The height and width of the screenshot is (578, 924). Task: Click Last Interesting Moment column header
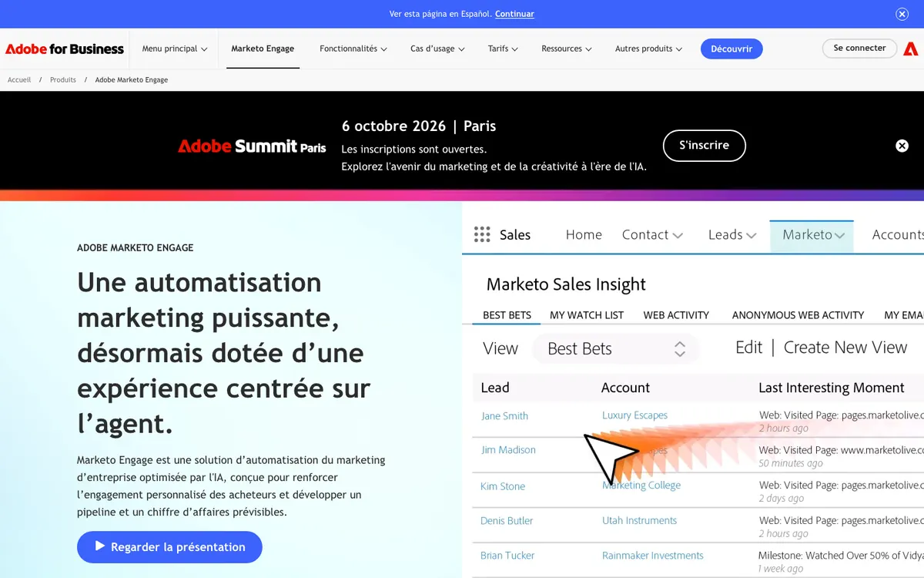[x=831, y=388]
